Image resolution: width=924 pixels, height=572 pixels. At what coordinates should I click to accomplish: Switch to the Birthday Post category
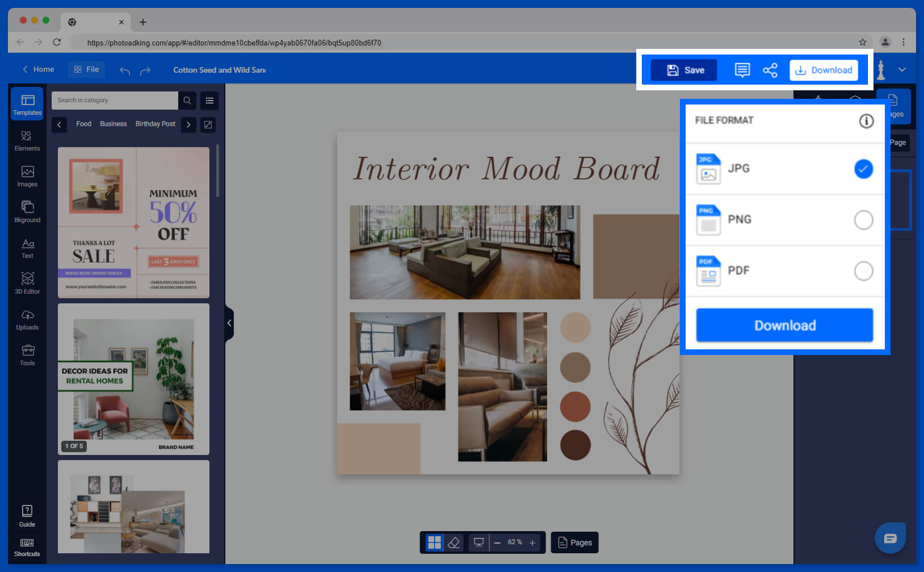[x=155, y=123]
